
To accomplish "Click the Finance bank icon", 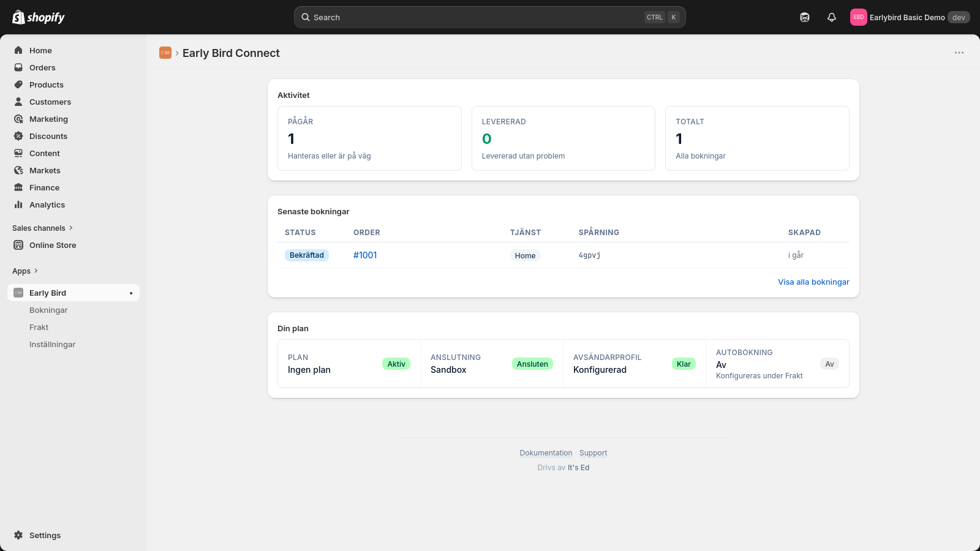I will click(18, 187).
